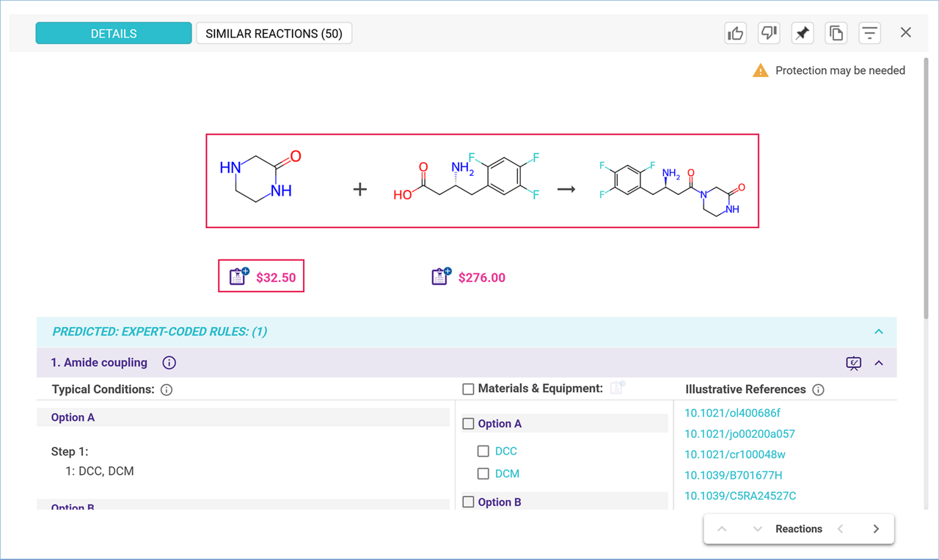Check the Materials & Equipment checkbox
This screenshot has width=939, height=560.
(468, 389)
